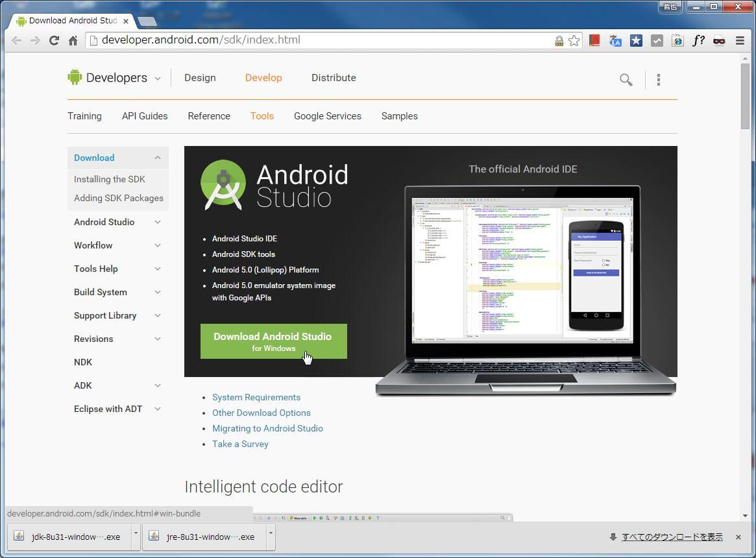The height and width of the screenshot is (558, 756).
Task: Click the browser reload button
Action: 54,40
